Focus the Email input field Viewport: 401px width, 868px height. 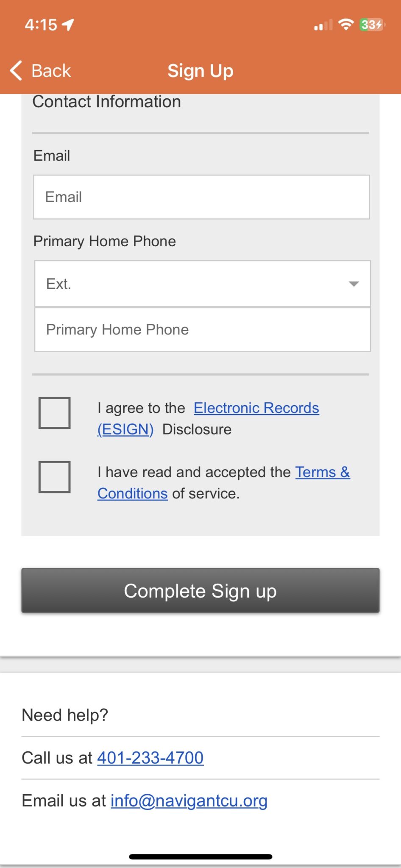pyautogui.click(x=201, y=197)
